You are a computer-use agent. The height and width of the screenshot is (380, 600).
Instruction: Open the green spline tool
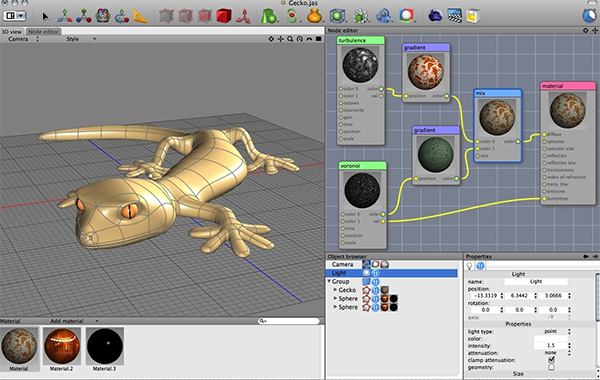pos(292,16)
